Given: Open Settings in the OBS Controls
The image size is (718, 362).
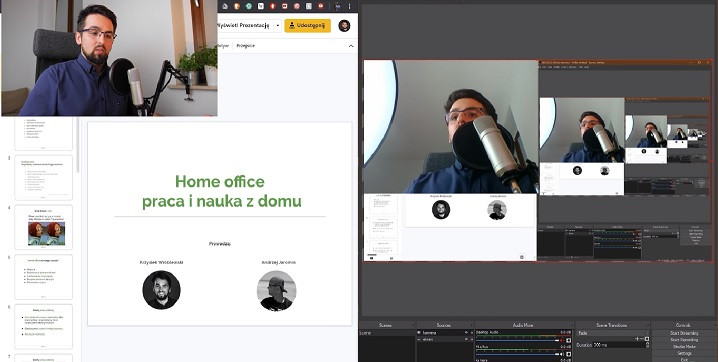Looking at the screenshot, I should (x=684, y=353).
